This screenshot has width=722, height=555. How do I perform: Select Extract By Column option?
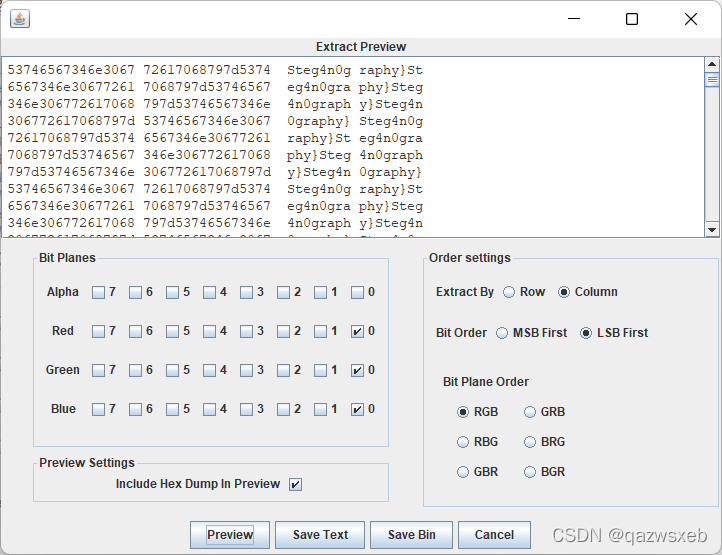tap(564, 292)
